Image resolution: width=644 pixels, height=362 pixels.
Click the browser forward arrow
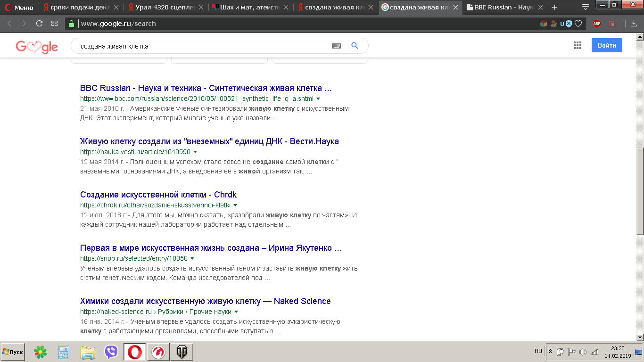click(x=24, y=24)
